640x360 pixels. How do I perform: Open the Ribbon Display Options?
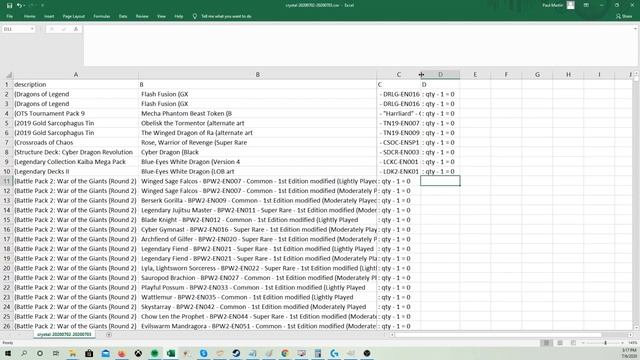[x=586, y=5]
